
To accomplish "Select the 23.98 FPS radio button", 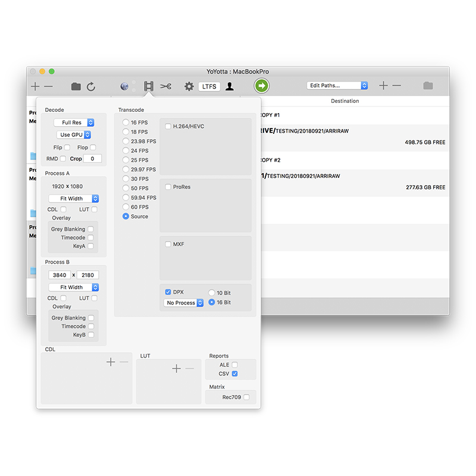I will [126, 141].
